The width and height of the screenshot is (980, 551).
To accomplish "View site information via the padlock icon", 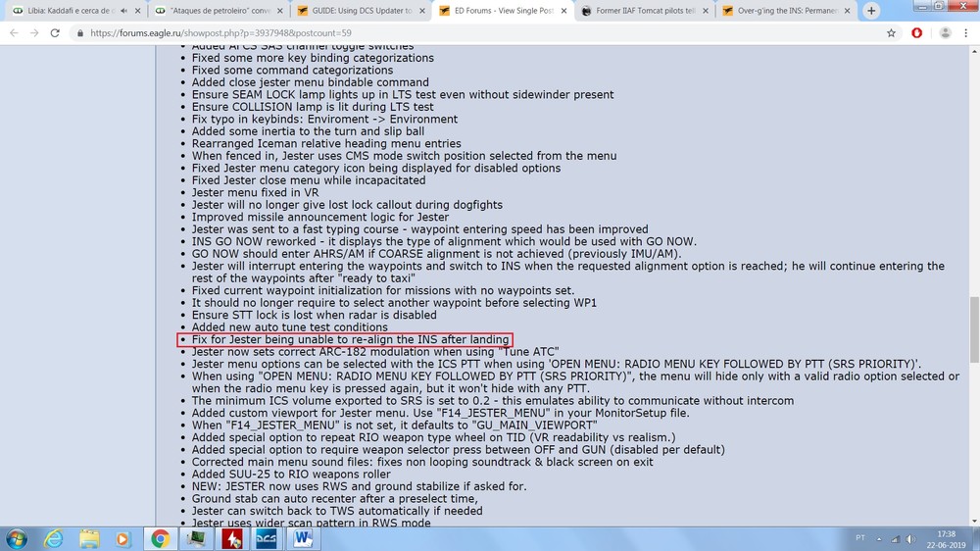I will pos(80,33).
